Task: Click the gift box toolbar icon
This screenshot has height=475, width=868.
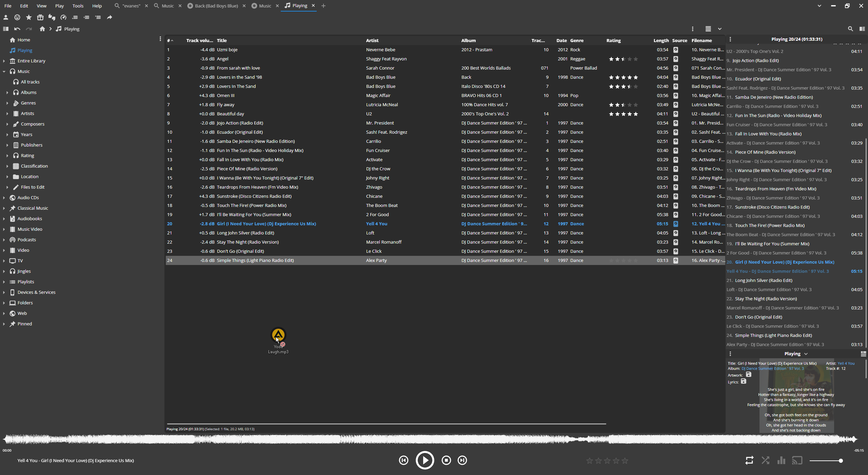Action: pyautogui.click(x=40, y=17)
